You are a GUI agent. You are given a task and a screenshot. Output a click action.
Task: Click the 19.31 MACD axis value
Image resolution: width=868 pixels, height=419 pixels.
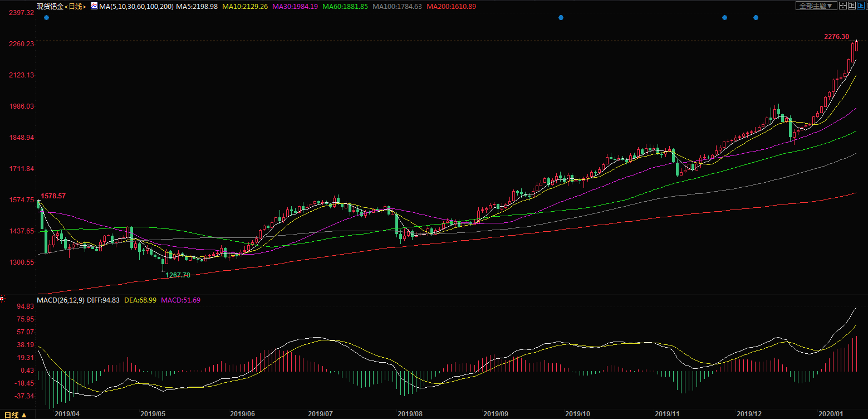pos(26,358)
